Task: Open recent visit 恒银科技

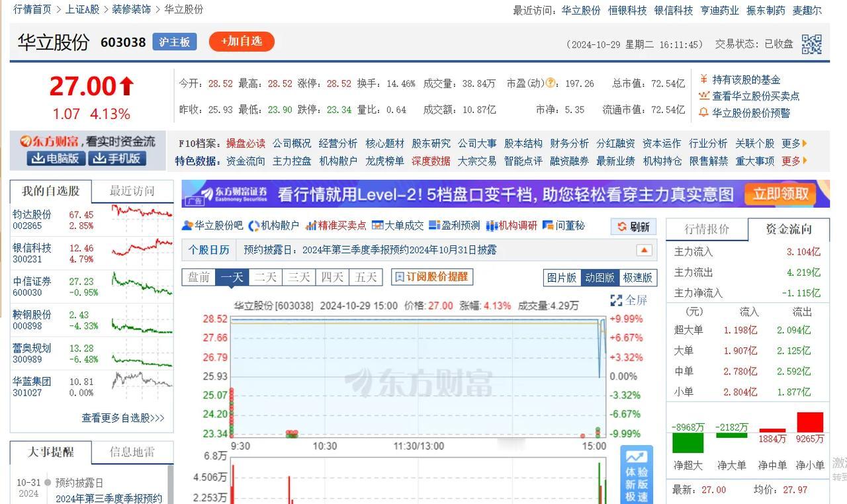Action: [627, 10]
